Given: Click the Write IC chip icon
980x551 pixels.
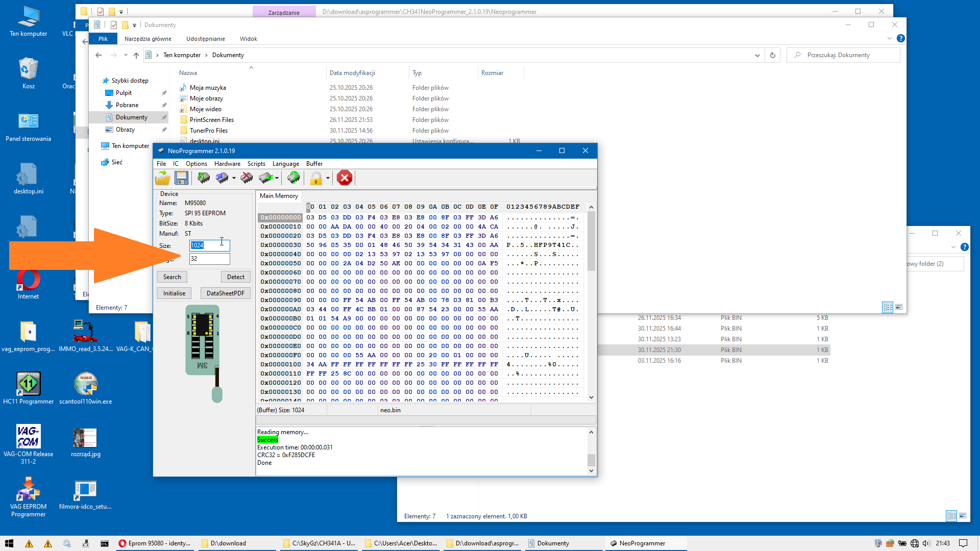Looking at the screenshot, I should tap(222, 178).
